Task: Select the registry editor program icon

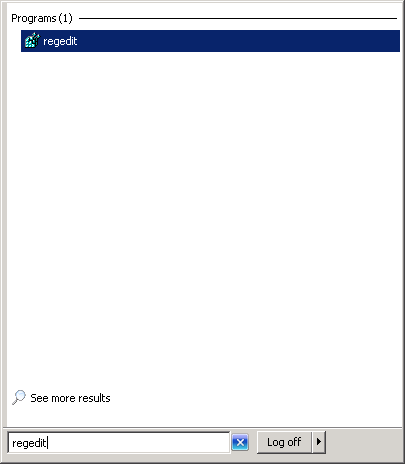Action: (x=32, y=41)
